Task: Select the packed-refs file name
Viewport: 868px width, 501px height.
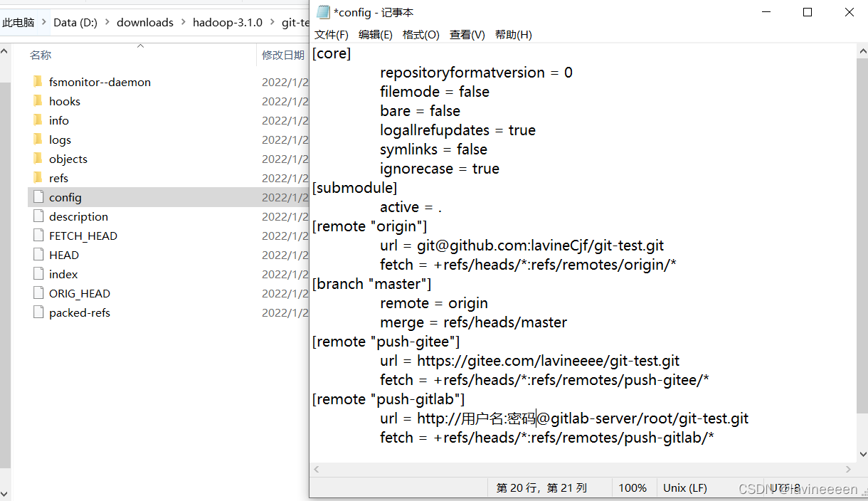Action: 80,312
